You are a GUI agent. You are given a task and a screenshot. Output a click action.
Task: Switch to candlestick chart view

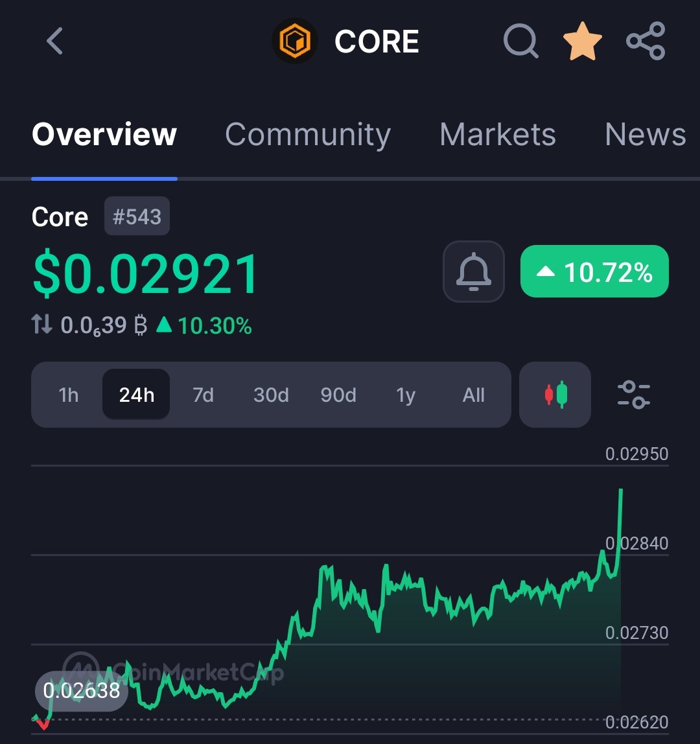point(555,395)
